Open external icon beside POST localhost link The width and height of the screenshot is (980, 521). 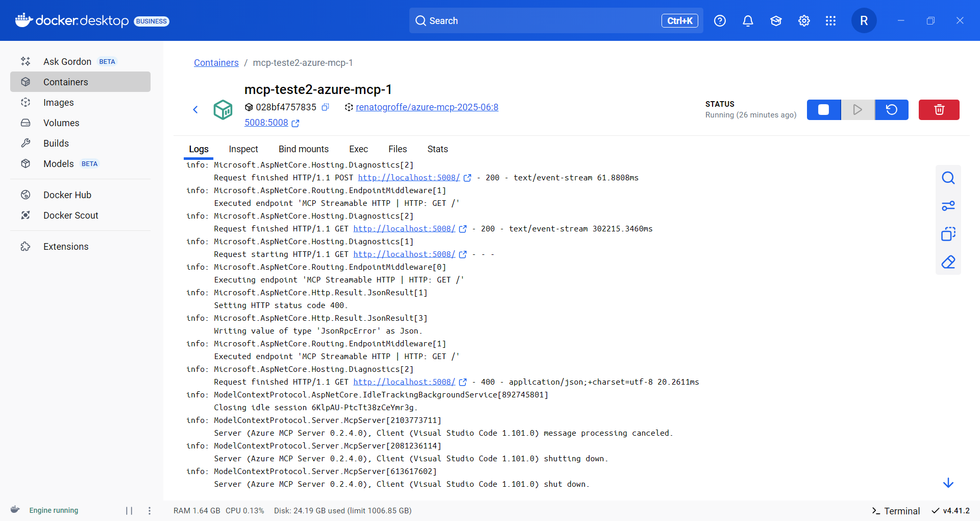[x=468, y=178]
